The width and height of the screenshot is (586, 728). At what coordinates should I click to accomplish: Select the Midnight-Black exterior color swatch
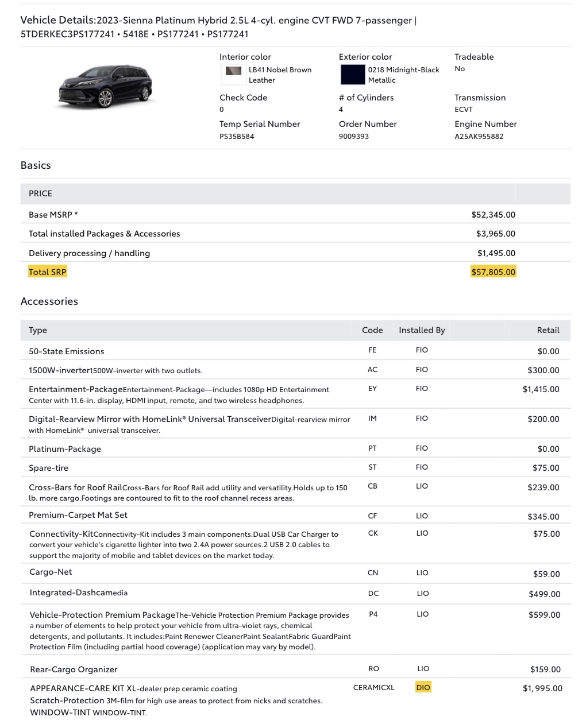pyautogui.click(x=352, y=75)
